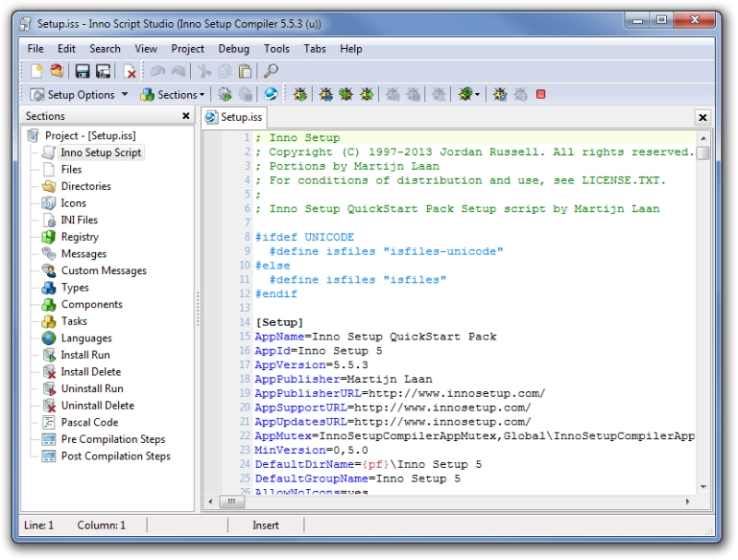Open the Edit menu
Image resolution: width=738 pixels, height=560 pixels.
[66, 49]
